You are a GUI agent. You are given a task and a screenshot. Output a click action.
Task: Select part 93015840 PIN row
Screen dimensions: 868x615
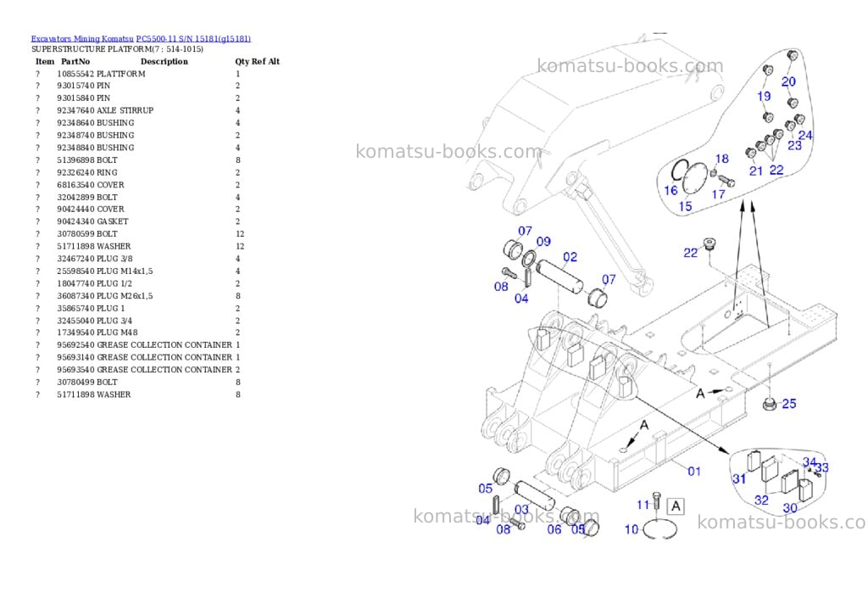[x=138, y=98]
